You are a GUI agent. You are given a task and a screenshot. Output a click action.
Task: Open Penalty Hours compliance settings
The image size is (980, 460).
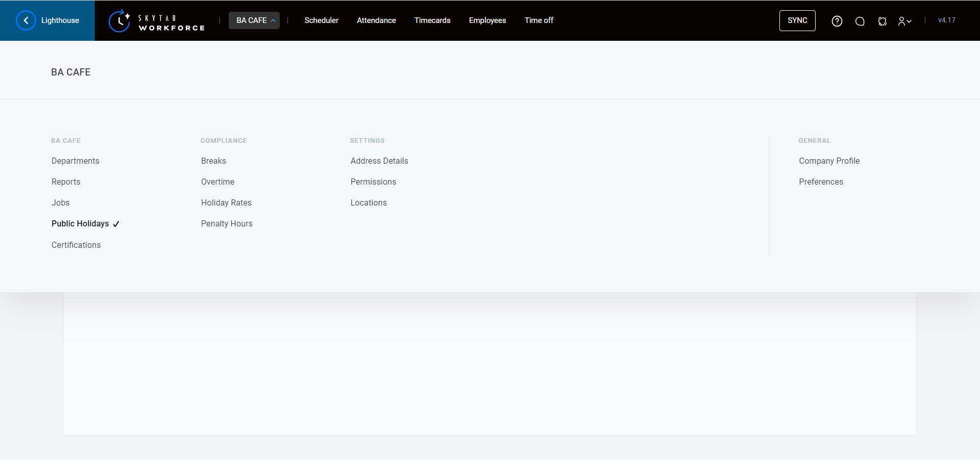point(227,223)
